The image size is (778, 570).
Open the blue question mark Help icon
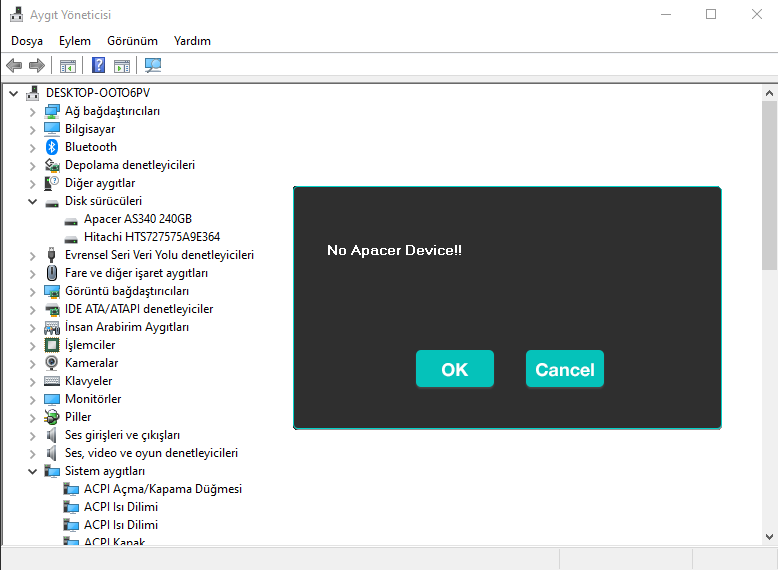(x=98, y=65)
